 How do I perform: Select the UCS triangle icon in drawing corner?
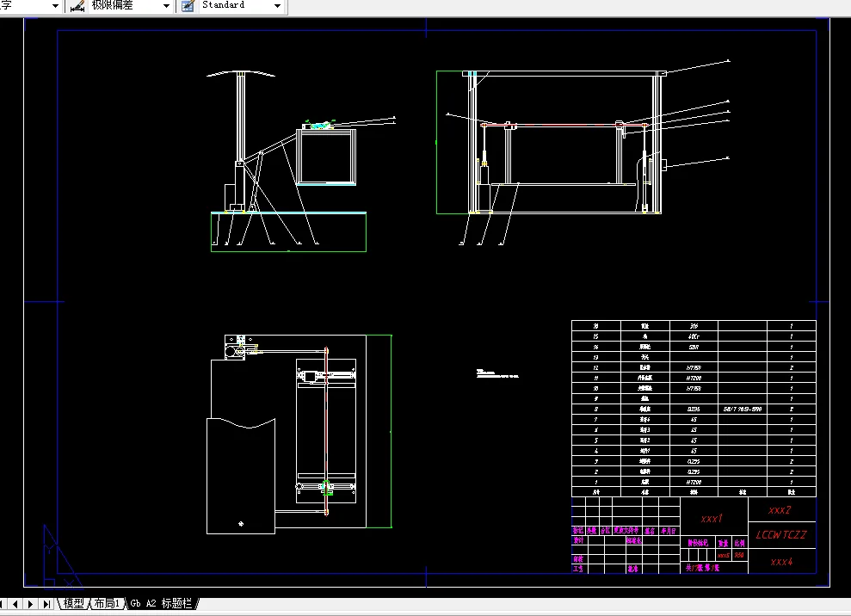pos(61,557)
